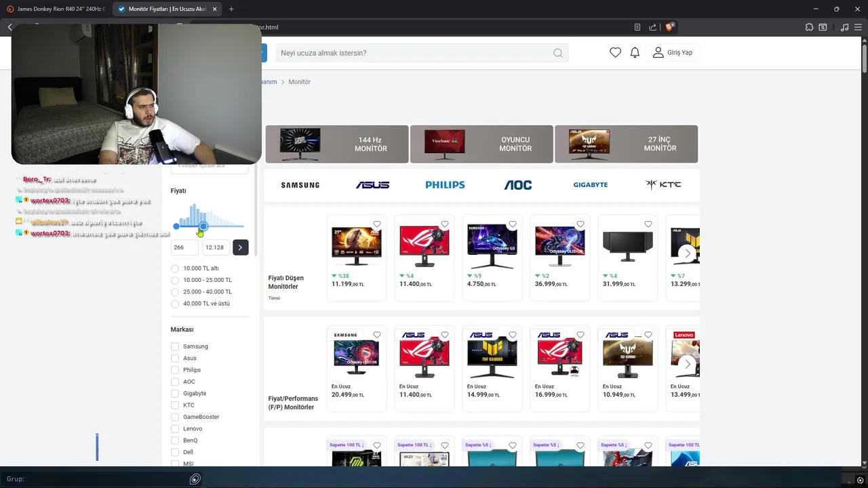Favorite the 4.750 TL Odyssey G3 monitor
The height and width of the screenshot is (488, 868).
(x=513, y=224)
